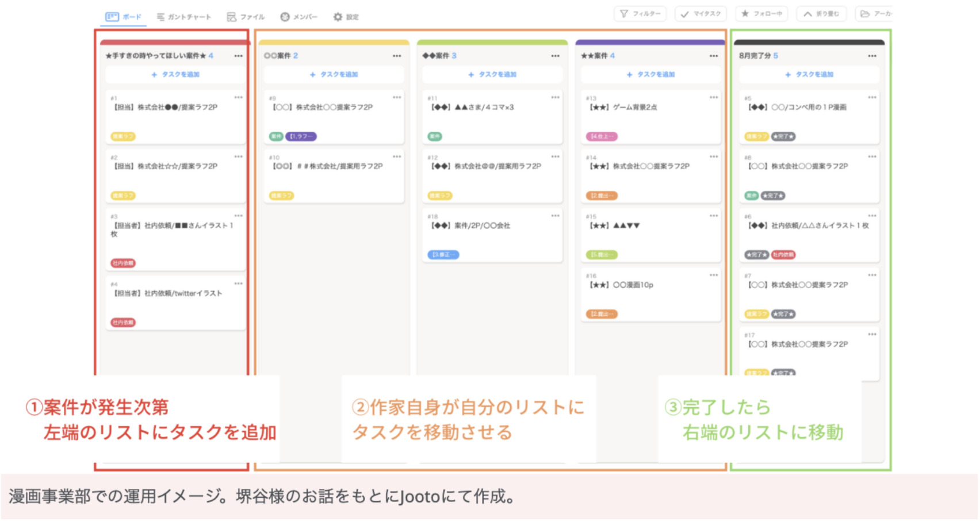Open options of card #2 株式会社☆☆
Viewport: 980px width, 521px height.
click(238, 156)
